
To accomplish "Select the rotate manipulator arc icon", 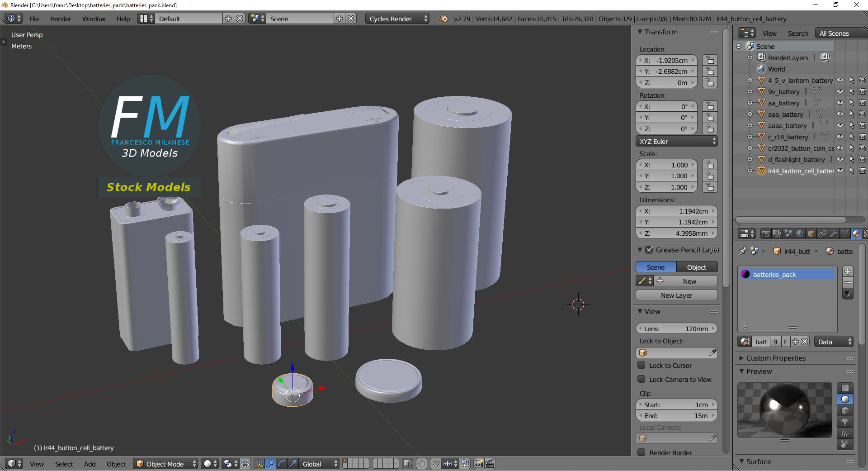I will tap(281, 464).
